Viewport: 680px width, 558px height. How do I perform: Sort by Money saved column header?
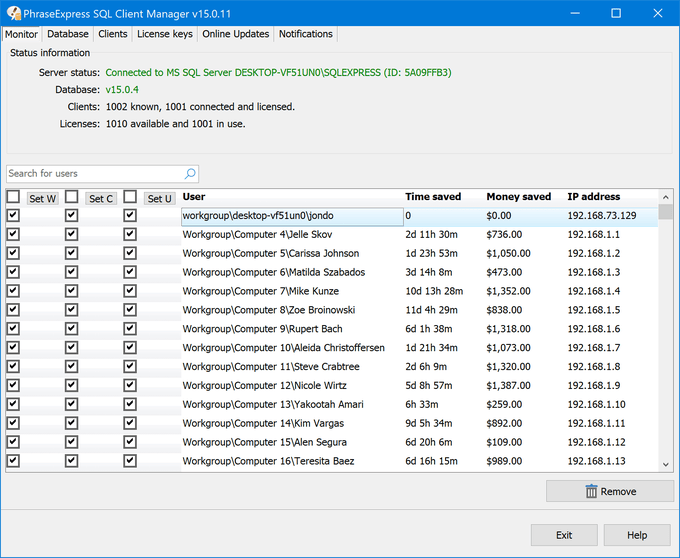coord(518,197)
